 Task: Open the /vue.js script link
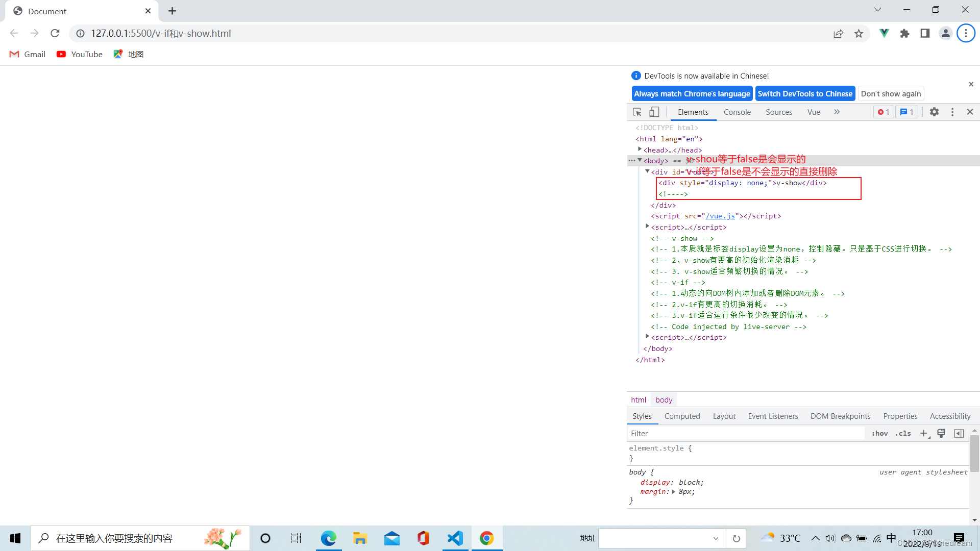pyautogui.click(x=720, y=216)
